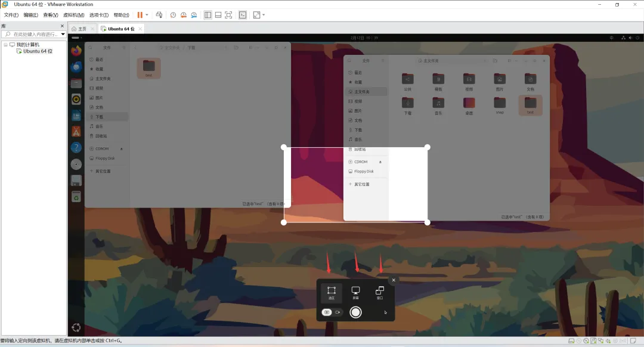Click the round shutter capture button
This screenshot has height=347, width=644.
pos(355,312)
